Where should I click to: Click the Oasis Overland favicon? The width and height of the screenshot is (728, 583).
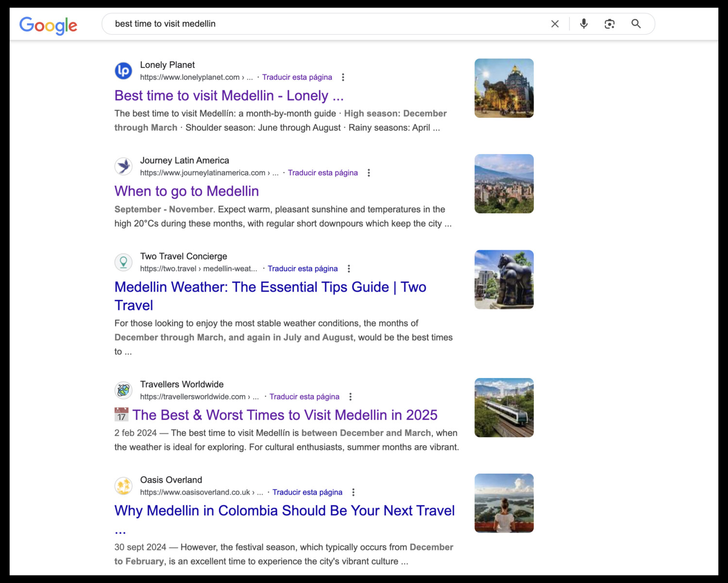(x=123, y=486)
